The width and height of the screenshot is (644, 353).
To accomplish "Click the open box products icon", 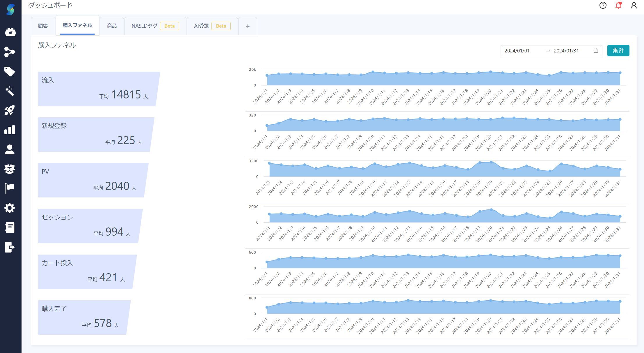I will (x=10, y=169).
